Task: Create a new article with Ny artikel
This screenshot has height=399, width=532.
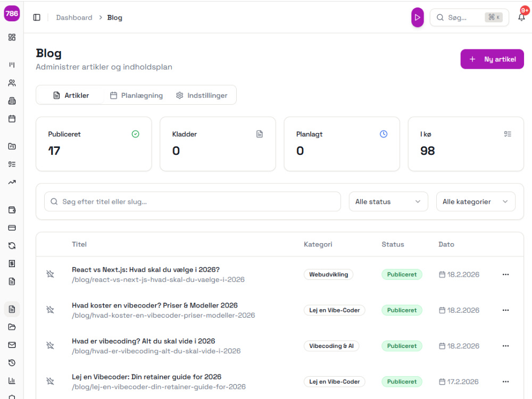Action: (x=492, y=59)
